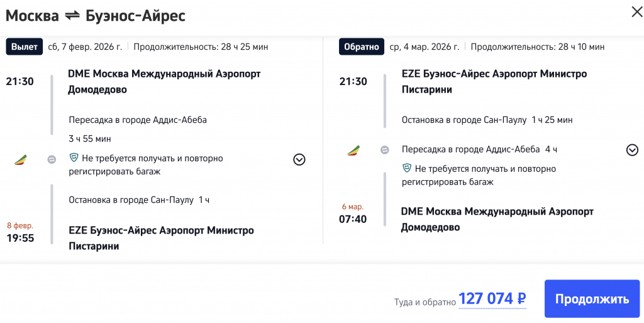644x323 pixels.
Task: Click the outbound DME Домодедово departure airport
Action: [164, 82]
